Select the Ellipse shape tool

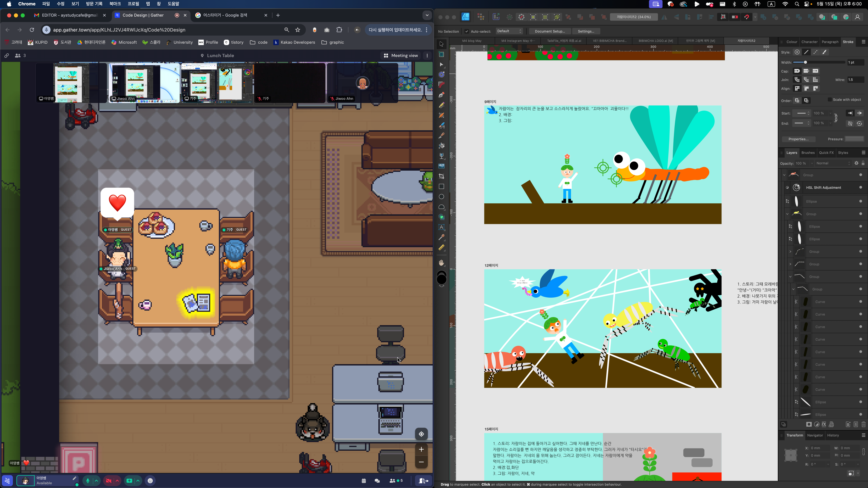441,197
